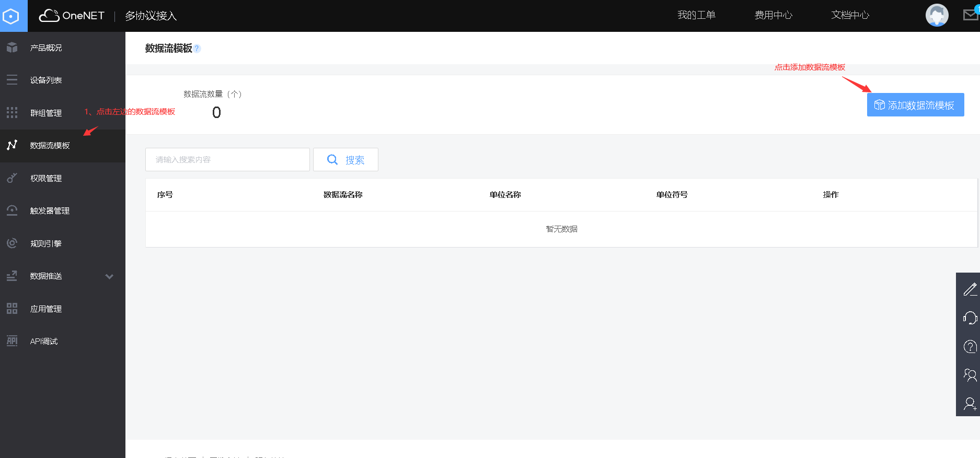Open 设备列表 in the sidebar
This screenshot has width=980, height=458.
pyautogui.click(x=46, y=80)
